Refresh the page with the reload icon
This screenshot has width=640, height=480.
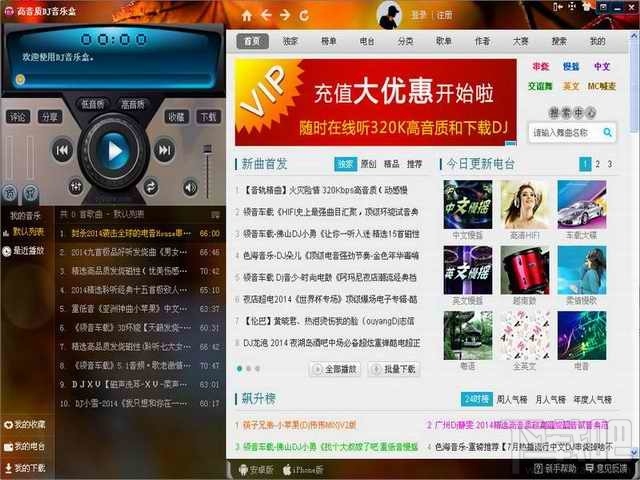point(304,16)
